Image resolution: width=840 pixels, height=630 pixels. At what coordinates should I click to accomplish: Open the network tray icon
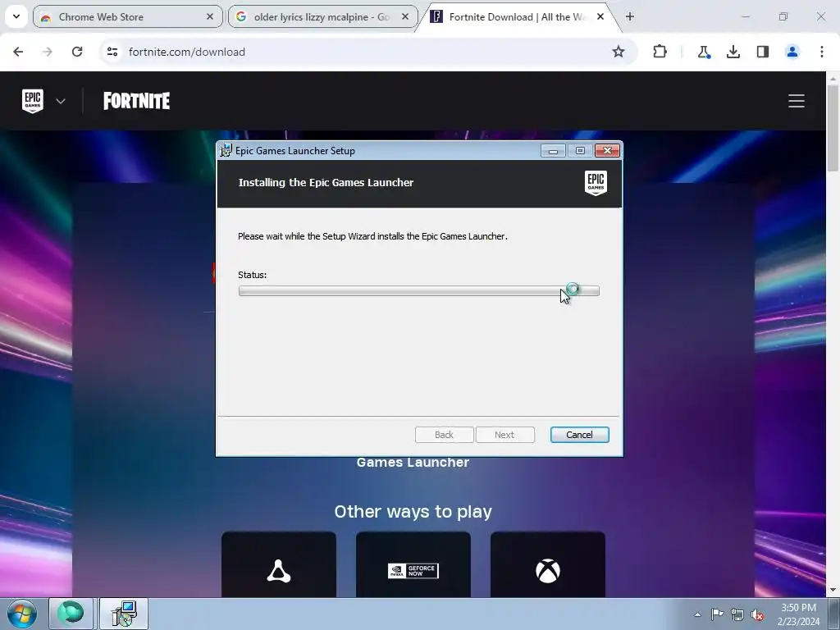point(737,614)
